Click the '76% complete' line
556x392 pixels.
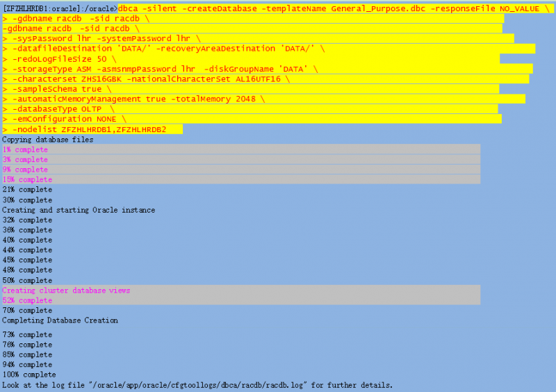[27, 345]
